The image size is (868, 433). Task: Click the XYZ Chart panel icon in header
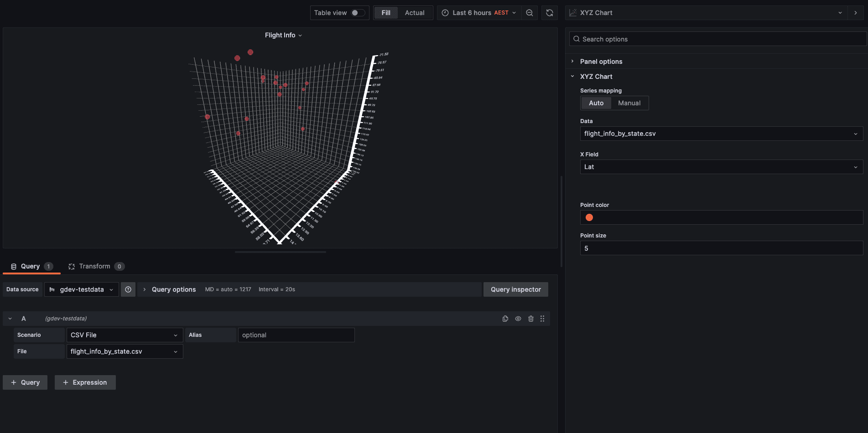[572, 12]
